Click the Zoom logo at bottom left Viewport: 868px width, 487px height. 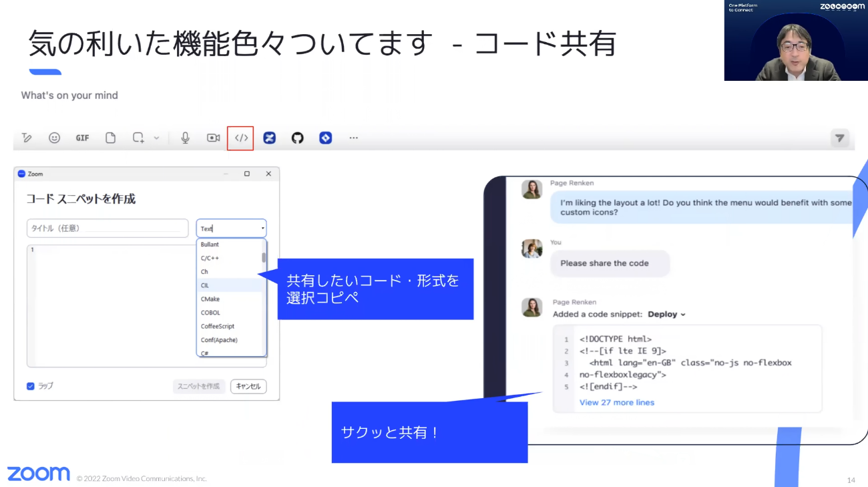click(38, 474)
